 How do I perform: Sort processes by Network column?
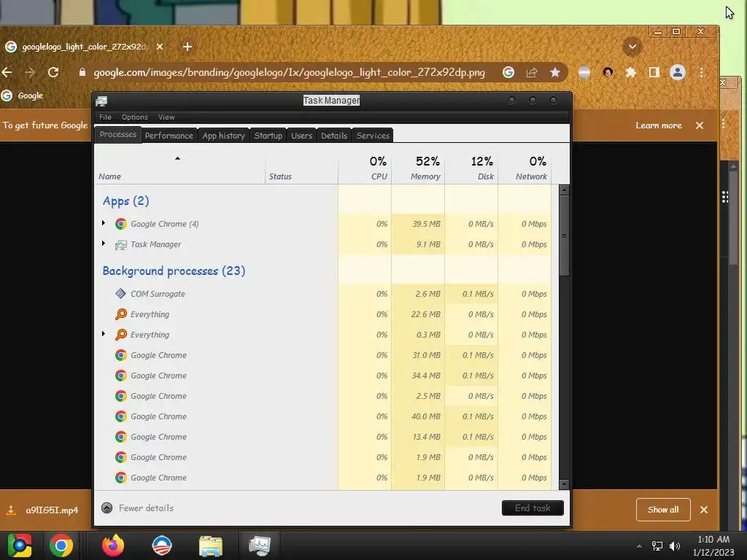coord(525,168)
